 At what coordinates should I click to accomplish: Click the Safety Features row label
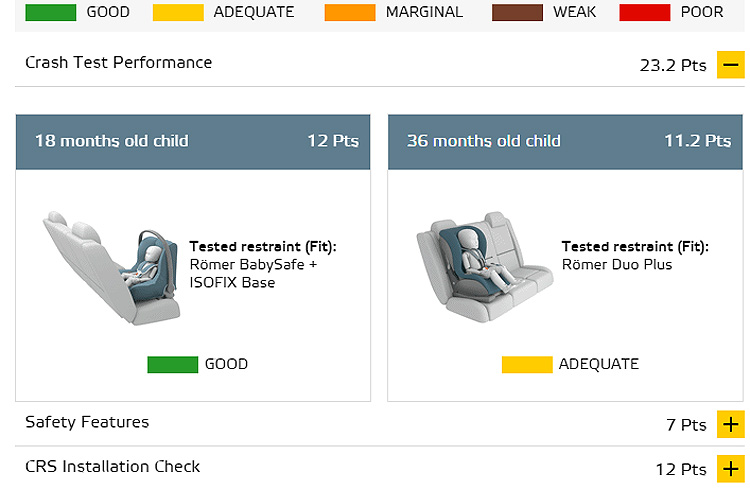coord(87,422)
